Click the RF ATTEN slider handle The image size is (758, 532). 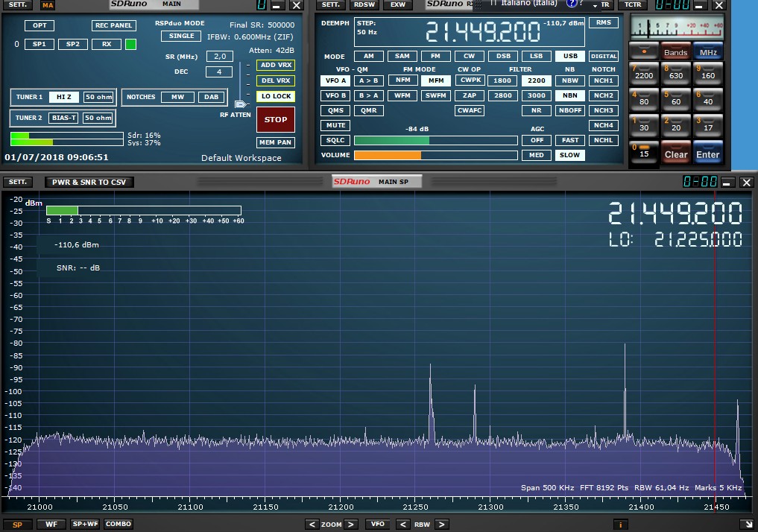tap(241, 104)
